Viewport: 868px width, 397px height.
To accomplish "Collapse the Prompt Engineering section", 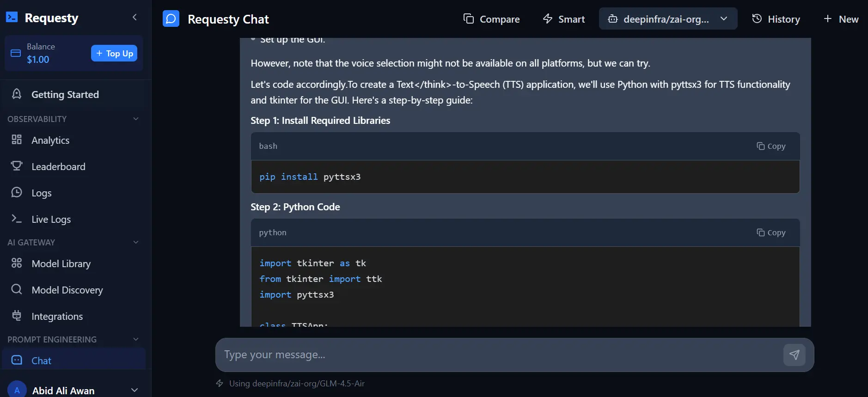I will coord(136,339).
